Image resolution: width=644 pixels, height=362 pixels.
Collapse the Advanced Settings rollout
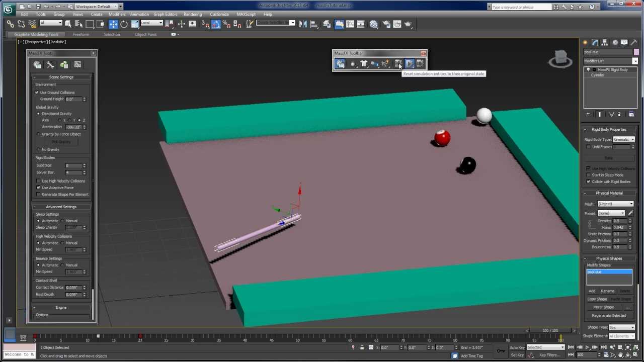61,207
